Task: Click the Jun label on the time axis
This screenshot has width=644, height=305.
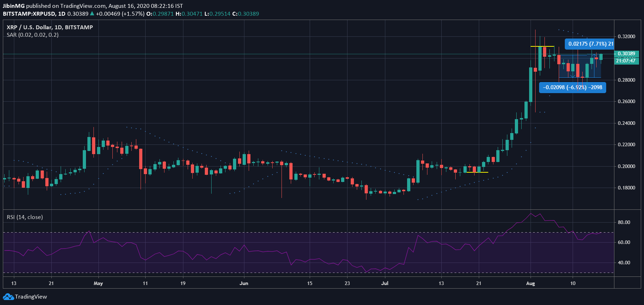Action: click(x=244, y=283)
